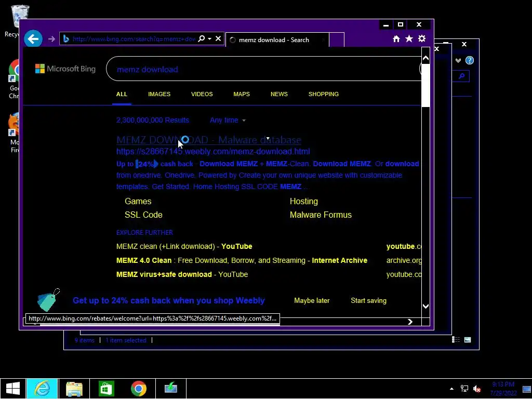Click the archive.org domain text
This screenshot has height=399, width=532.
[x=404, y=260]
